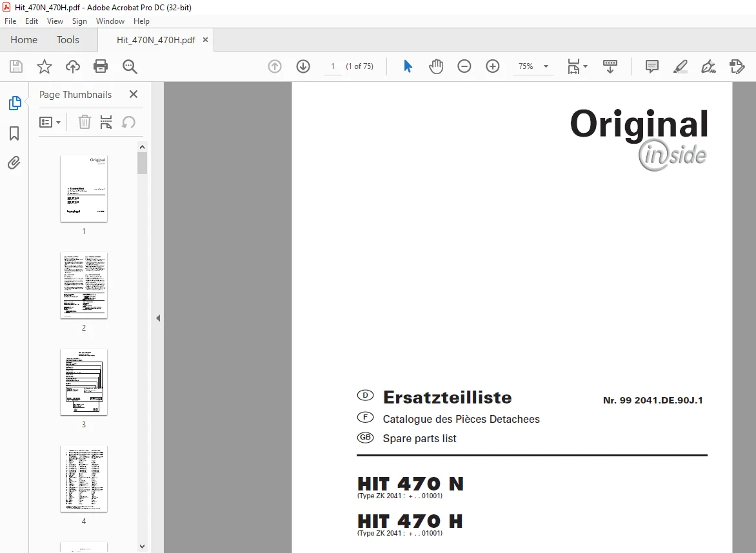Screen dimensions: 756x553
Task: Close the Page Thumbnails panel
Action: 134,94
